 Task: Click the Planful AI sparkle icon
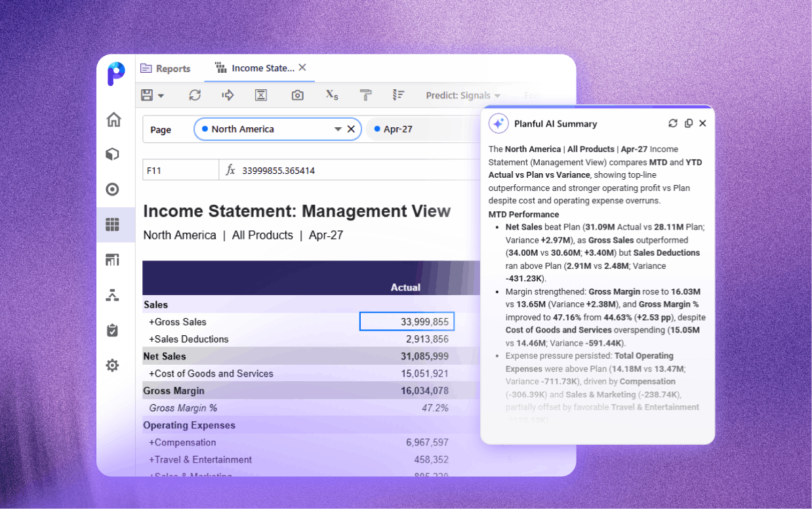[498, 123]
